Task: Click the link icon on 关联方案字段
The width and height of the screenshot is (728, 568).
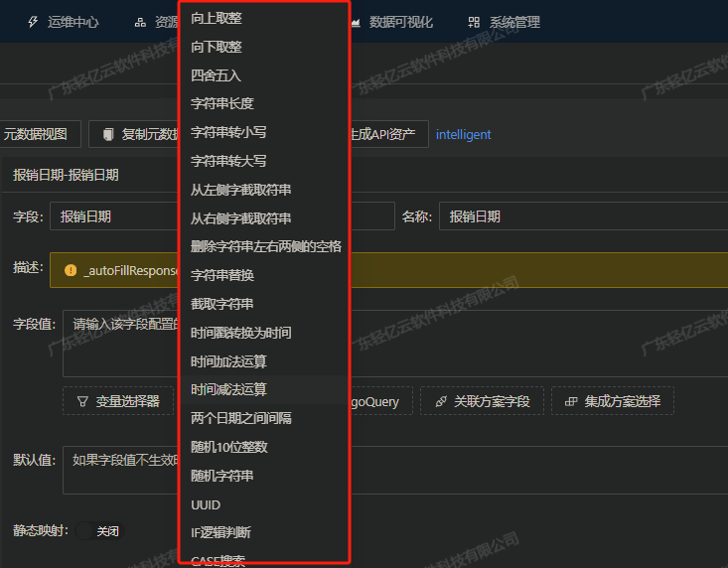Action: coord(441,401)
